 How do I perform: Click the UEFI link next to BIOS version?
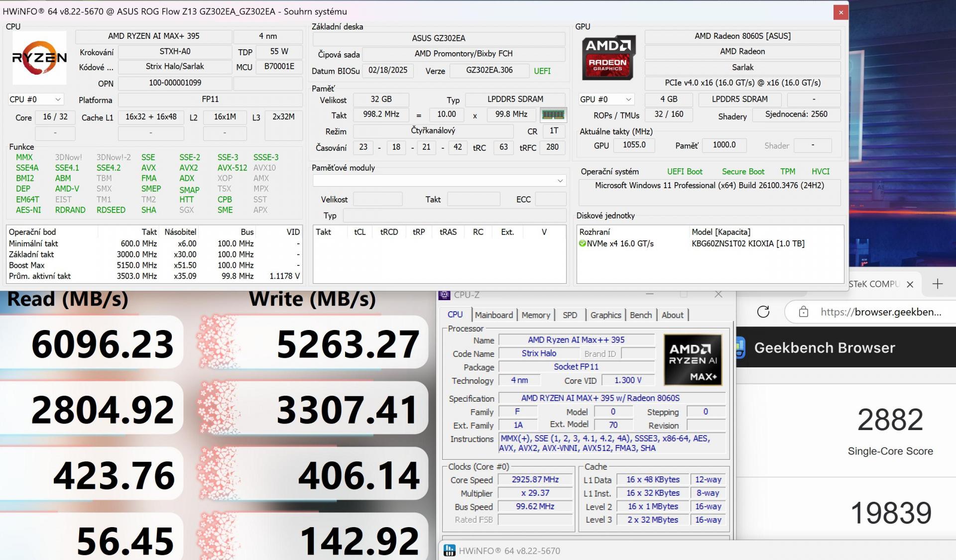[542, 71]
